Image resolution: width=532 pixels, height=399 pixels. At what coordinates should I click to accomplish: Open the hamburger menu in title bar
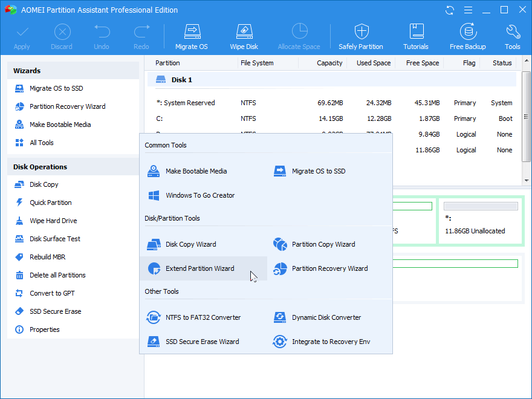[468, 10]
